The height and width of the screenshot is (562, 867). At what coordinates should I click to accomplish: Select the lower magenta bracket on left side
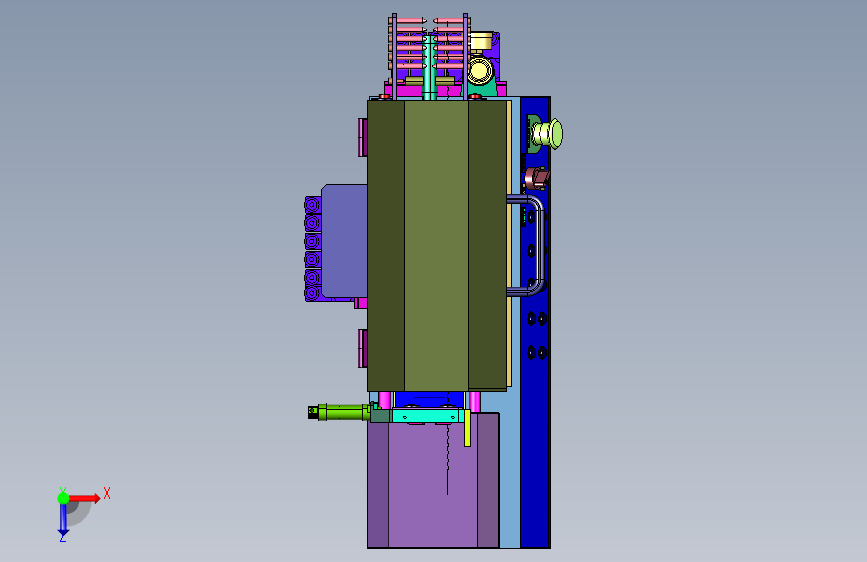tap(363, 348)
